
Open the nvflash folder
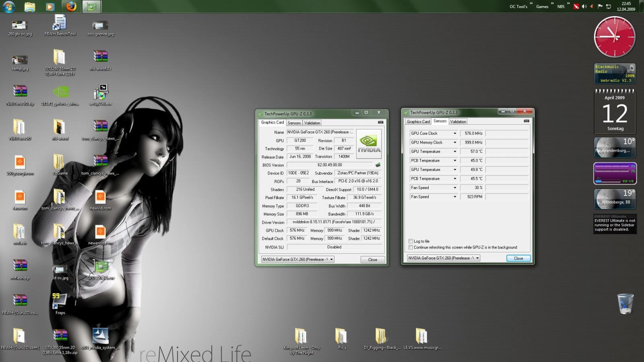pos(20,234)
